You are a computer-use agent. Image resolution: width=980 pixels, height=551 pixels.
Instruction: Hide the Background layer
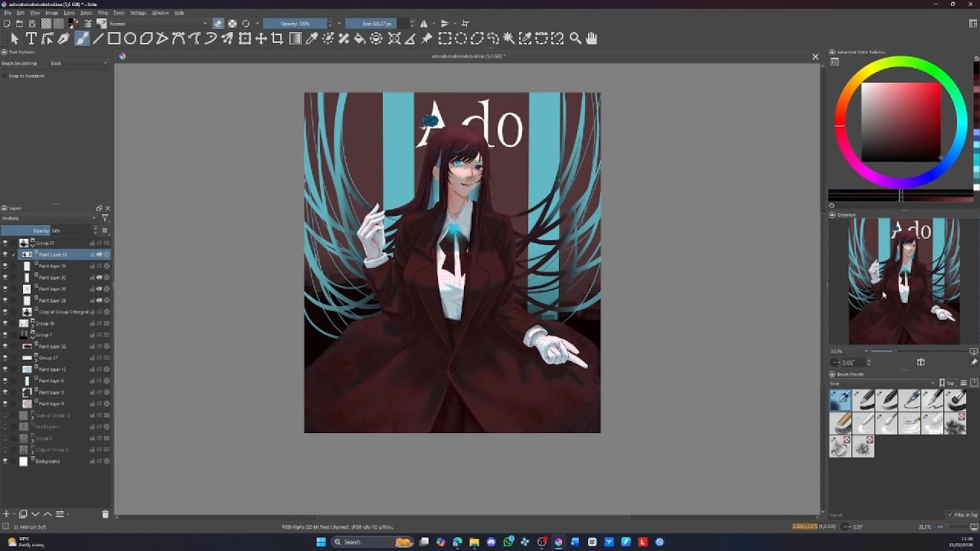tap(5, 461)
